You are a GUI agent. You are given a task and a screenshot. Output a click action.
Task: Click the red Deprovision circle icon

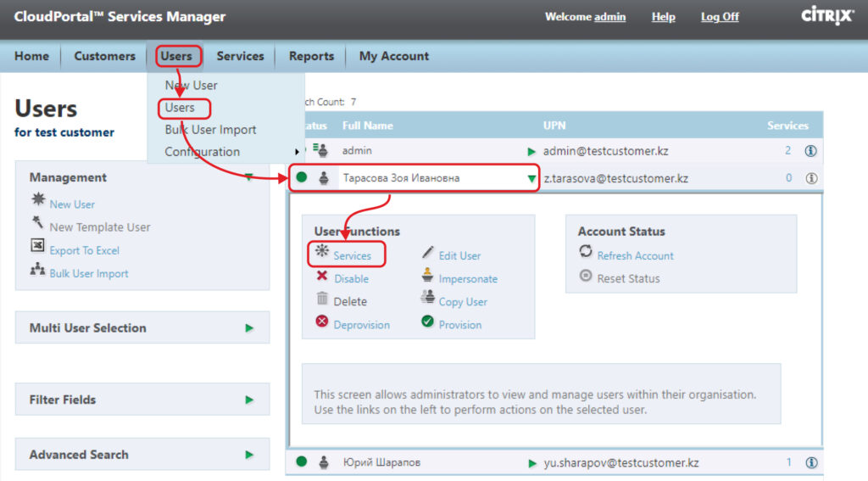tap(322, 322)
